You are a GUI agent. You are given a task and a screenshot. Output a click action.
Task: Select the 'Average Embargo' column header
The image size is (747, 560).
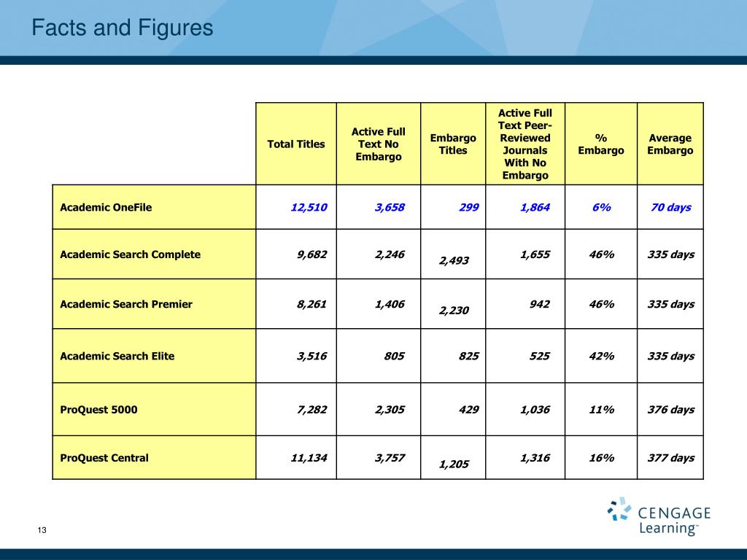[x=670, y=144]
